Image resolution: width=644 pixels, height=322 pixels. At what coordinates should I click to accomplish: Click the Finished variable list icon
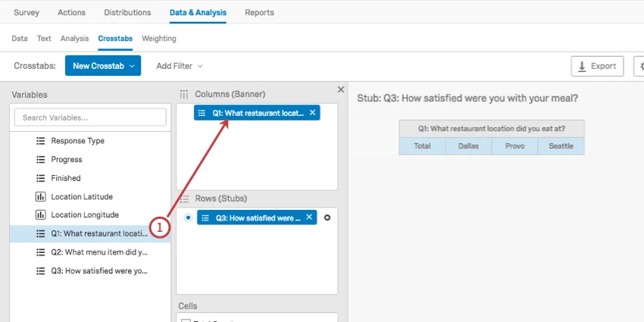(x=41, y=178)
